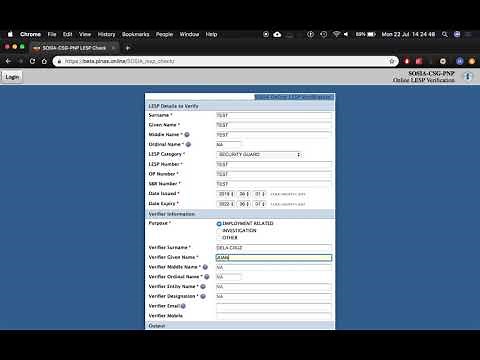Click the blue profile avatar in Chrome toolbar
The image size is (480, 360).
[460, 61]
